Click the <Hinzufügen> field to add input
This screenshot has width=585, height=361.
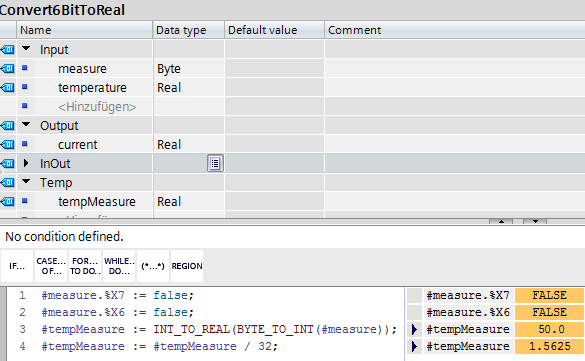click(97, 107)
